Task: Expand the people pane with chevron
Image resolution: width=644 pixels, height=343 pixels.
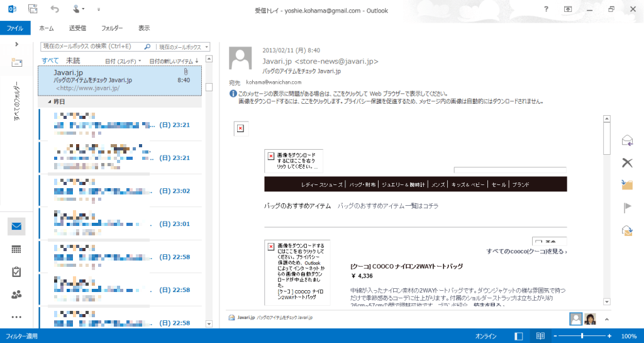Action: point(607,319)
